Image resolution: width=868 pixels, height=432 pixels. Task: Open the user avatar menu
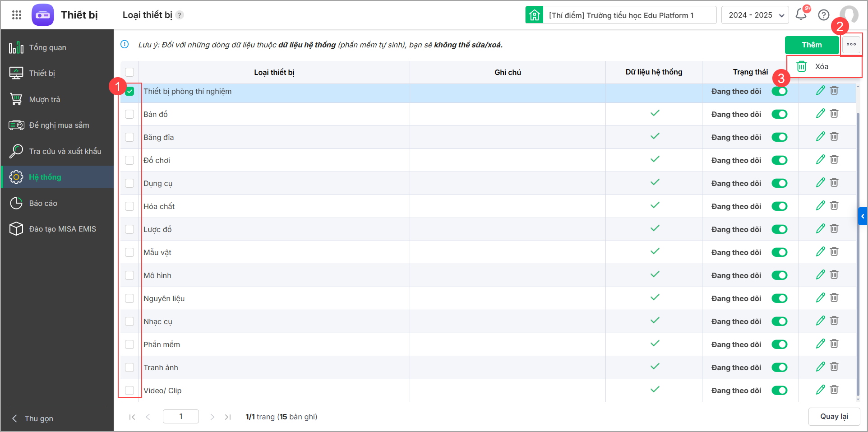click(849, 15)
